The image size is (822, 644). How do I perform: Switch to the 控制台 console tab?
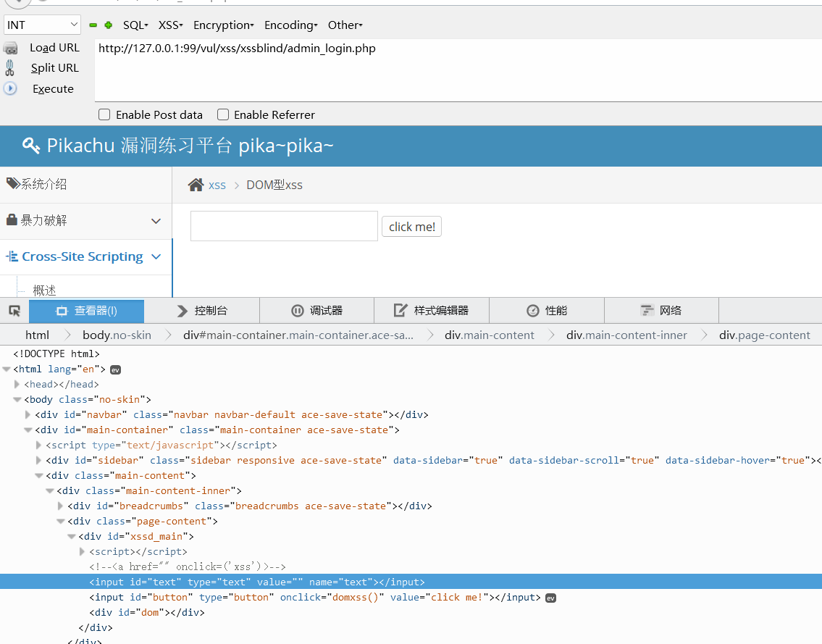202,311
